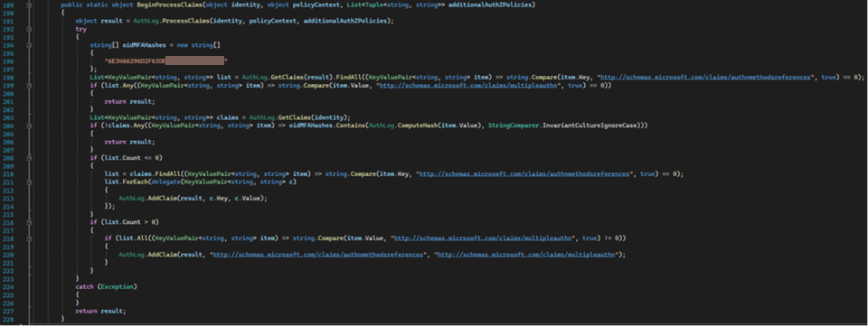Viewport: 868px width, 326px height.
Task: Collapse the list.ForEach delegate at line 211
Action: coord(28,182)
